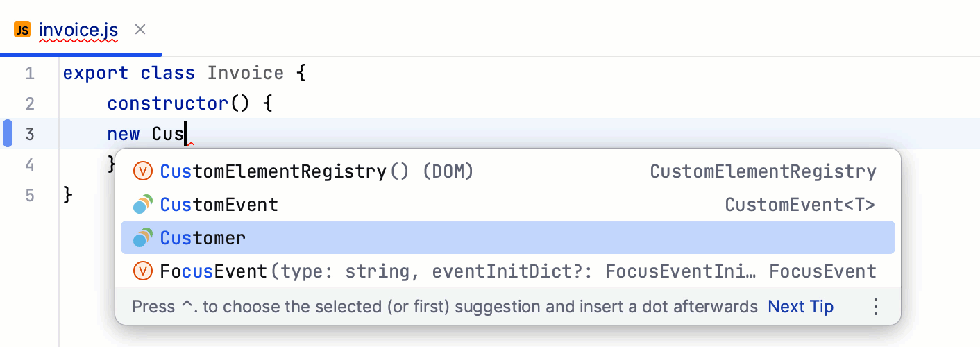Select the FocusEvent completion suggestion

coord(214,271)
